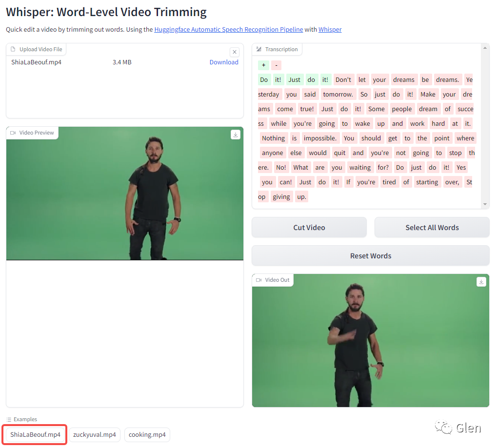Toggle the word "over," in transcription
Screen dimensions: 497x448
click(x=452, y=182)
